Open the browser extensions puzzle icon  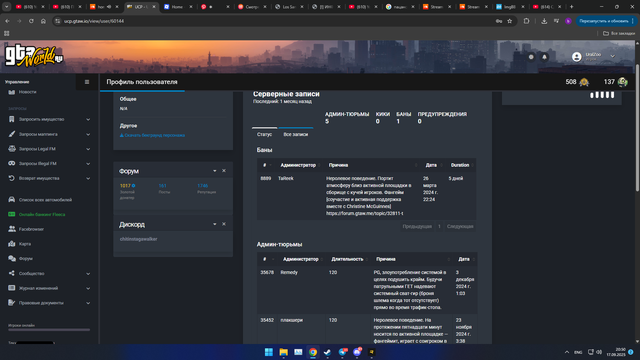pyautogui.click(x=527, y=21)
